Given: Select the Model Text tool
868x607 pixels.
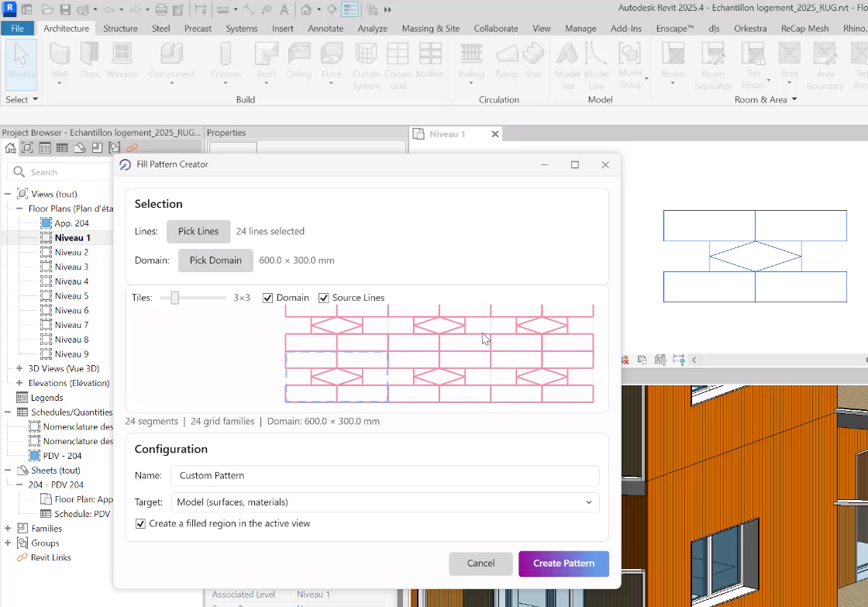Looking at the screenshot, I should click(x=567, y=67).
